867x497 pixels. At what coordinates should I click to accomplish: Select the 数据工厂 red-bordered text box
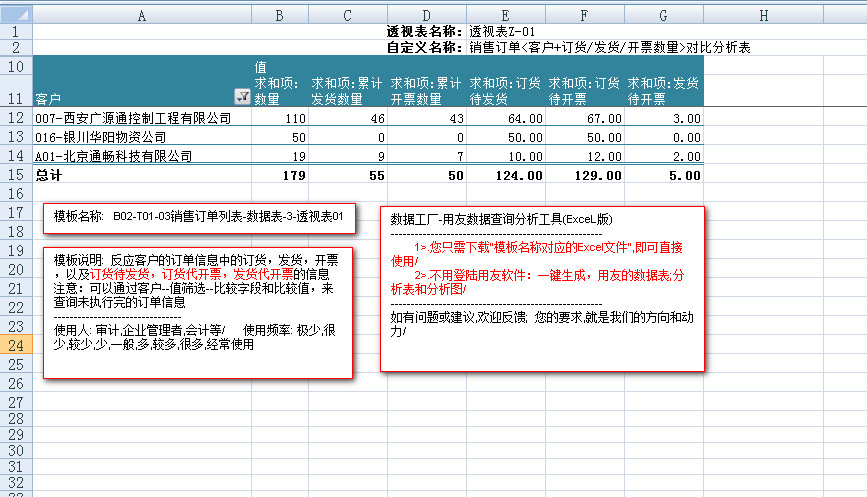click(542, 288)
